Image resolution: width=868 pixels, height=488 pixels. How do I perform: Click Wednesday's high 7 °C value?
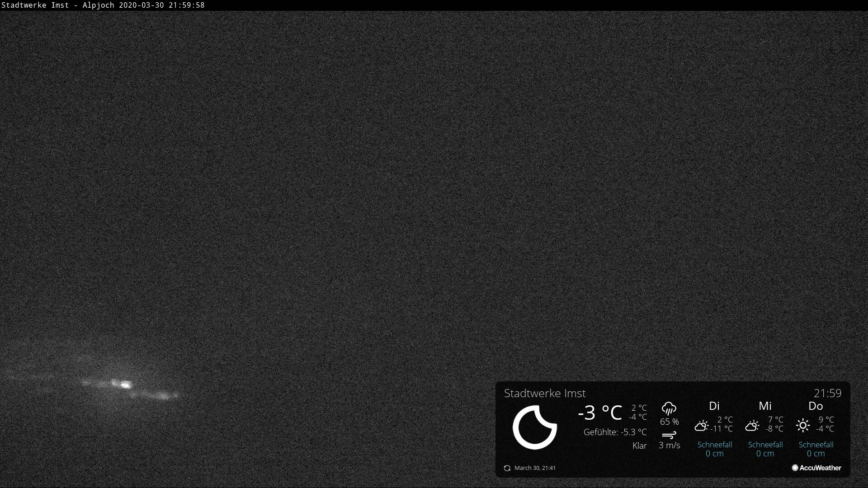775,420
